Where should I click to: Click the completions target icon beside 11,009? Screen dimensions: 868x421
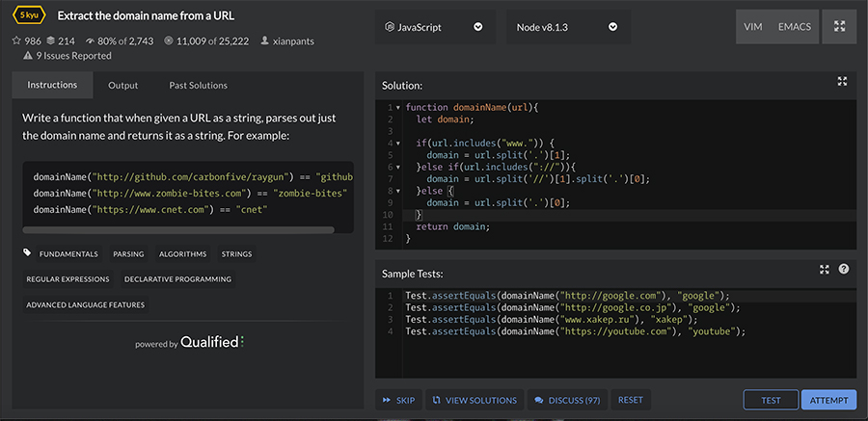click(169, 40)
